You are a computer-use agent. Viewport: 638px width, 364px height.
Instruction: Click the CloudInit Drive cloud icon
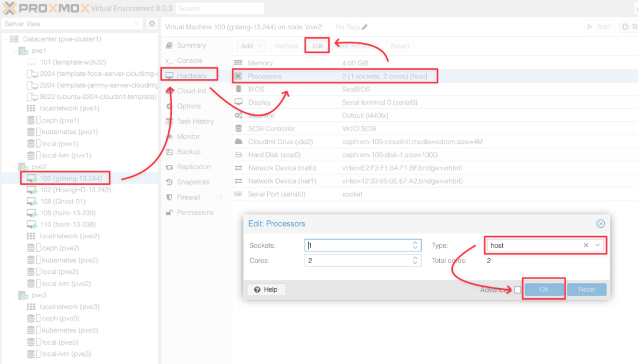pos(239,141)
